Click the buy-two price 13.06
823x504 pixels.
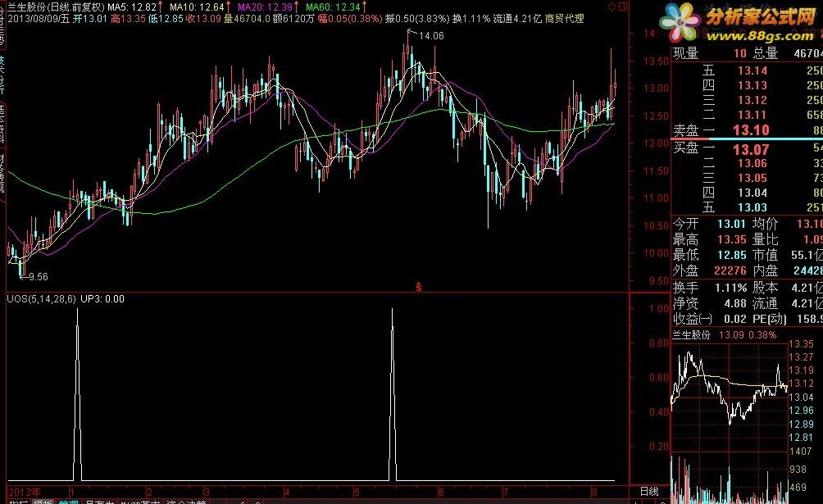point(753,163)
